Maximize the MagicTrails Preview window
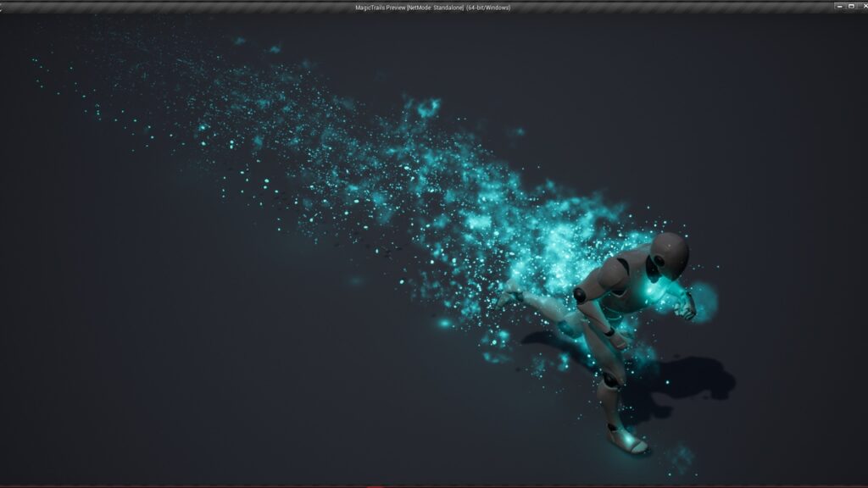 [850, 6]
